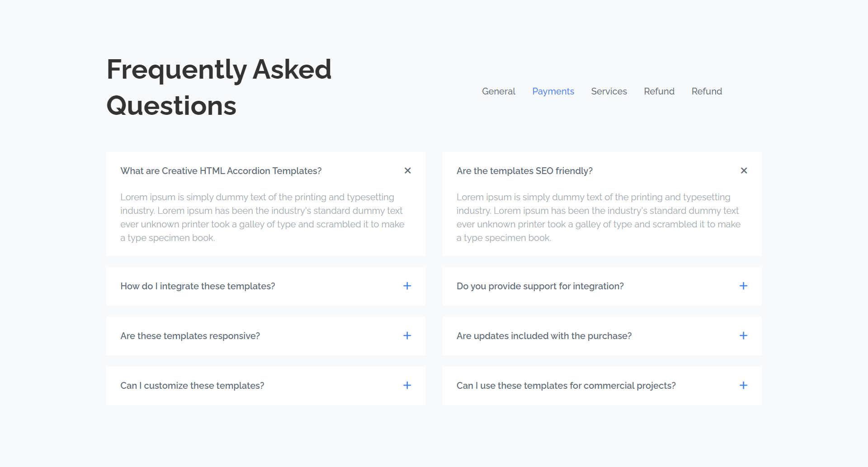Click the plus icon for updates question
868x467 pixels.
[x=744, y=335]
